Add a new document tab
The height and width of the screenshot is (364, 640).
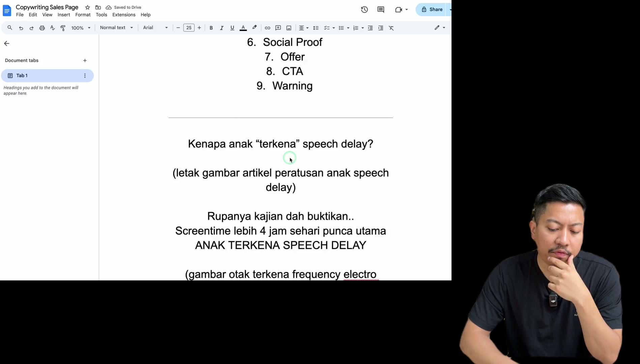tap(85, 61)
